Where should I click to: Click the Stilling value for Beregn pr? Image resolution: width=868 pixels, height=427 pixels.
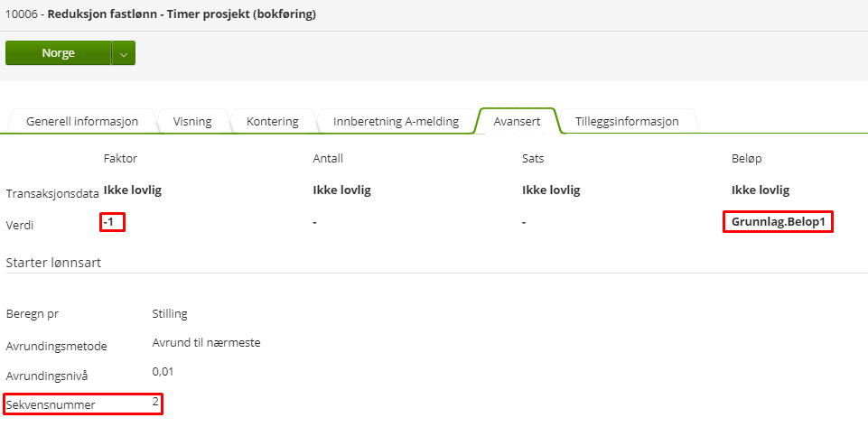(x=170, y=313)
